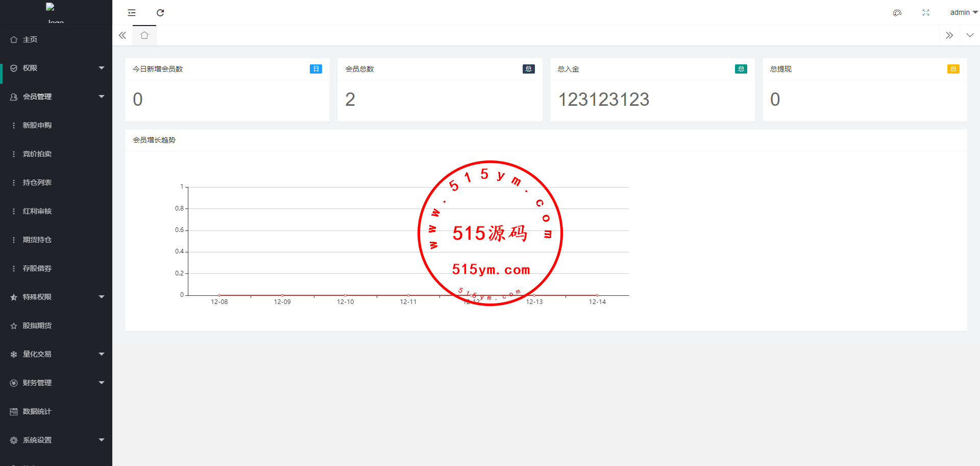Go to 持仓列表 page

[37, 182]
